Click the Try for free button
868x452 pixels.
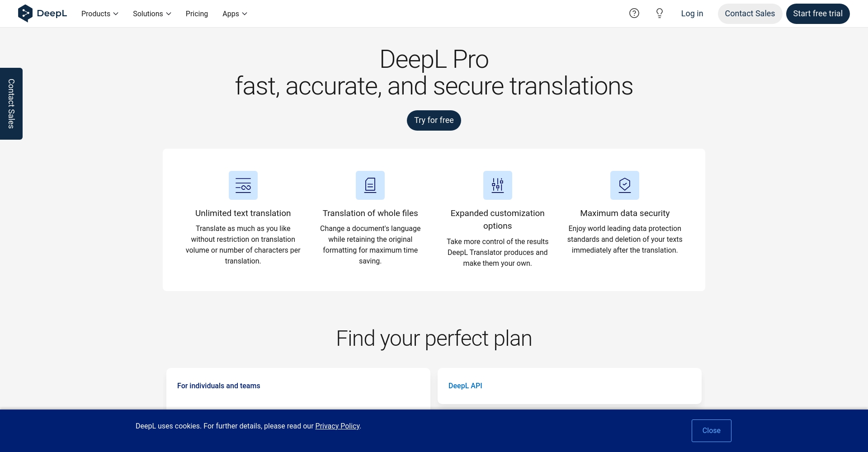pyautogui.click(x=434, y=120)
